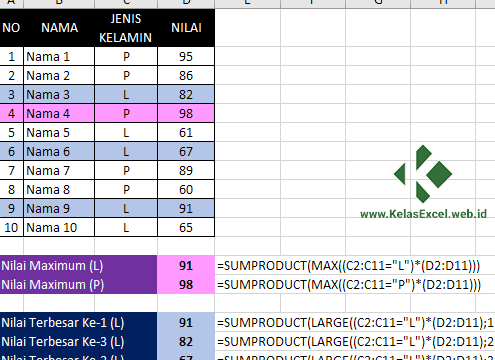Screen dimensions: 495x360
Task: Click the MAX formula text for "P"
Action: (349, 285)
